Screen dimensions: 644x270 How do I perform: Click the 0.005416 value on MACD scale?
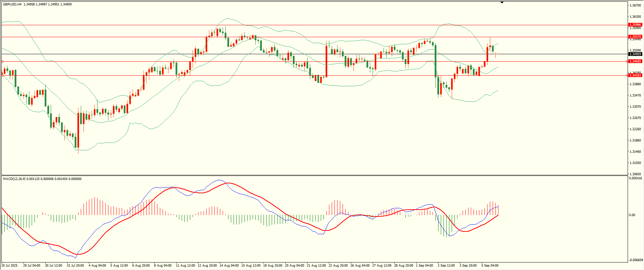point(635,178)
